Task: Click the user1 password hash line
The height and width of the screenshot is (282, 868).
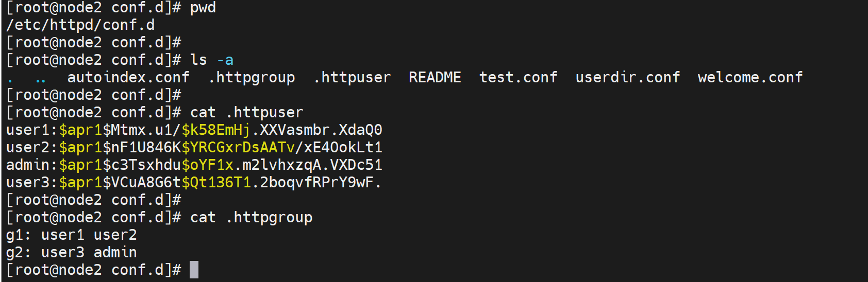Action: tap(194, 130)
